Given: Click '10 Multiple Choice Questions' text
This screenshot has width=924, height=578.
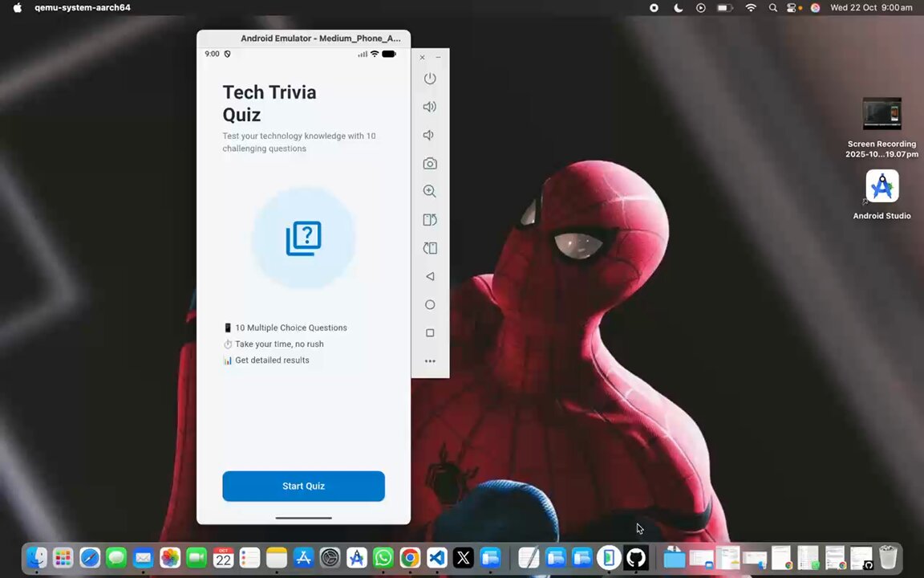Looking at the screenshot, I should pos(291,328).
